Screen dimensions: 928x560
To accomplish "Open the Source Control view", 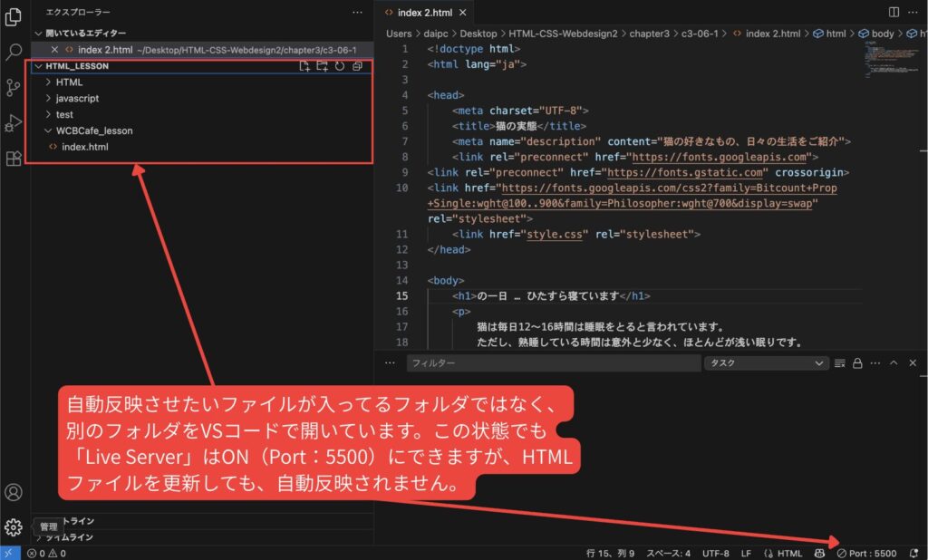I will [14, 87].
